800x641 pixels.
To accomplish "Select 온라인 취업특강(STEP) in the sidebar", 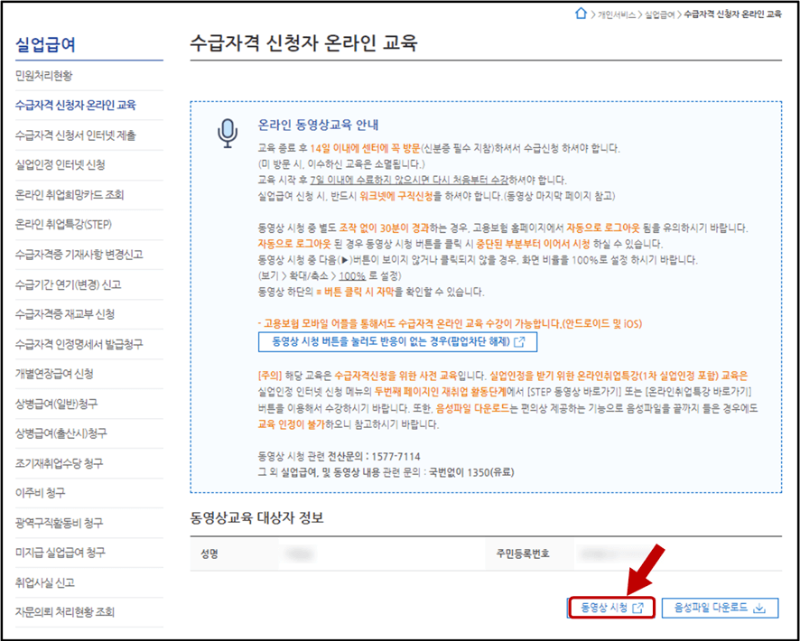I will point(62,224).
